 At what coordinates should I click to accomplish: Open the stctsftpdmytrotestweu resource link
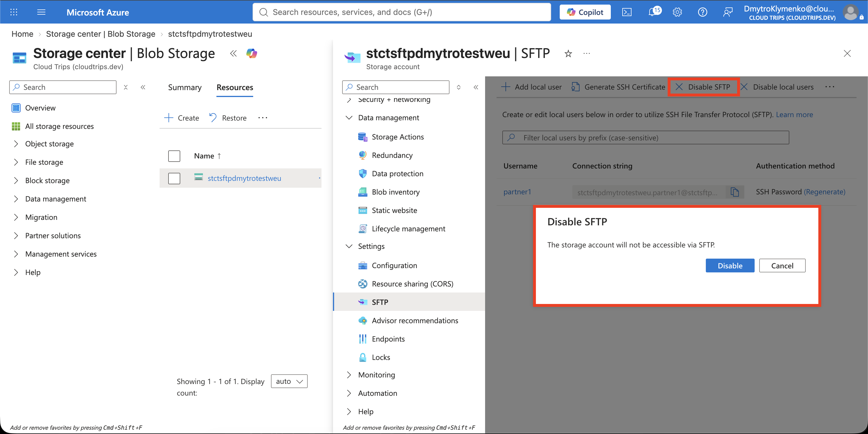244,178
